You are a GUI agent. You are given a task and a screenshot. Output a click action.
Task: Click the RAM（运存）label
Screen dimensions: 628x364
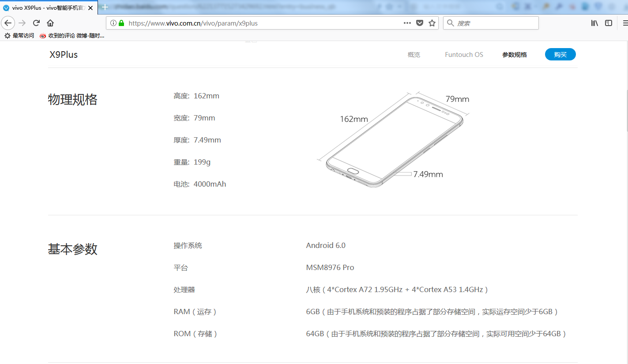(196, 311)
